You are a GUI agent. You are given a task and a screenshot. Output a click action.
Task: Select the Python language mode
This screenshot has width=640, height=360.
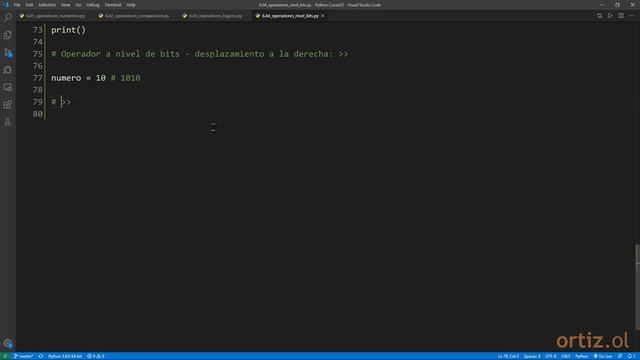tap(582, 356)
